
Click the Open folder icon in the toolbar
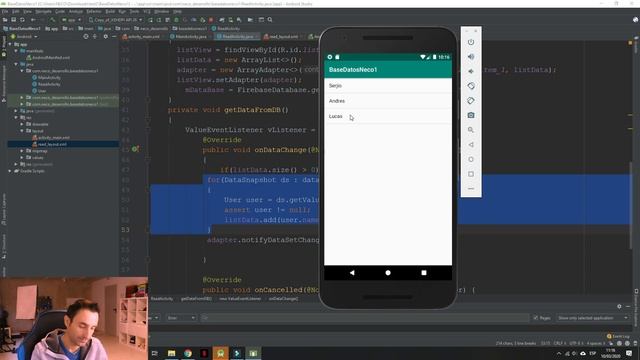pyautogui.click(x=5, y=20)
